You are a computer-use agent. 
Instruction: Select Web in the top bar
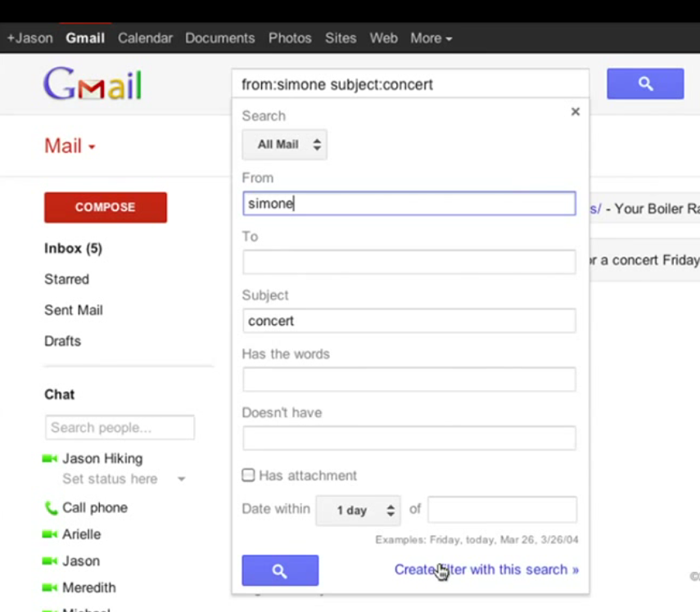point(383,38)
